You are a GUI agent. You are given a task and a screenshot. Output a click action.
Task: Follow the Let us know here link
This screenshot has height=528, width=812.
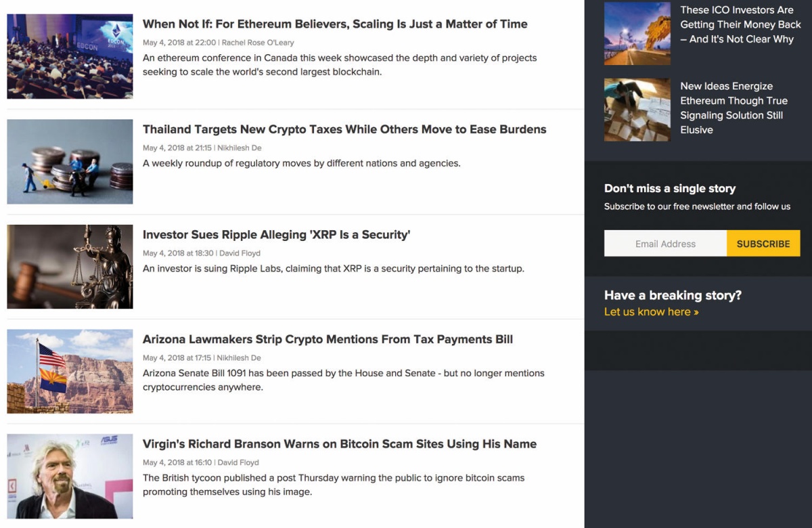point(652,311)
